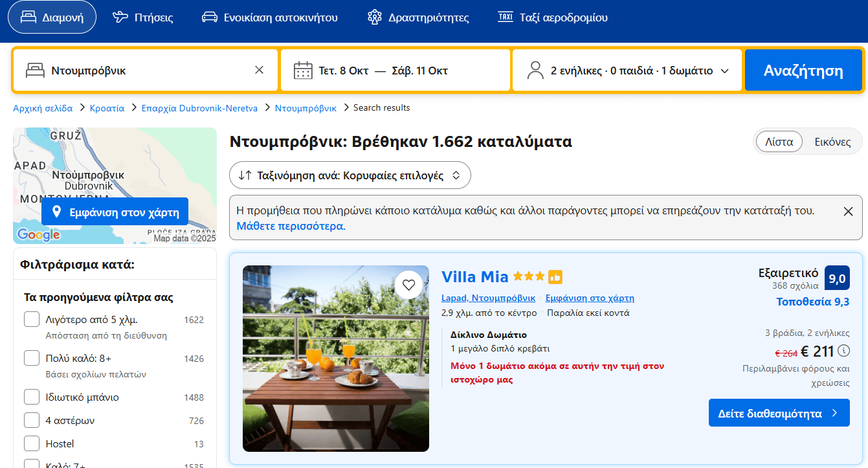Click the 9,0 review score badge
868x468 pixels.
coord(837,278)
